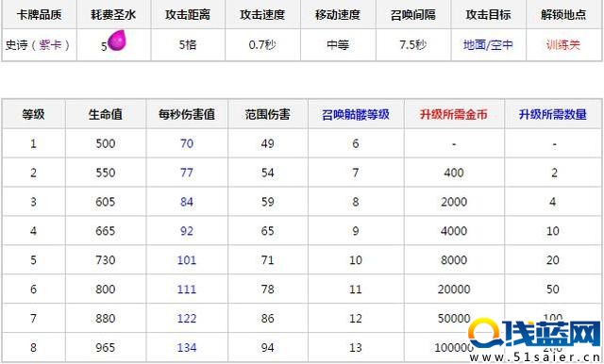Click damage-per-second value 92
The width and height of the screenshot is (604, 364).
click(x=187, y=231)
